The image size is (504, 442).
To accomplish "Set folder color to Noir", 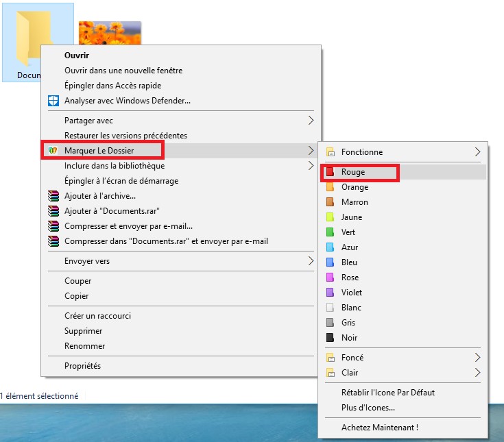I will 349,338.
